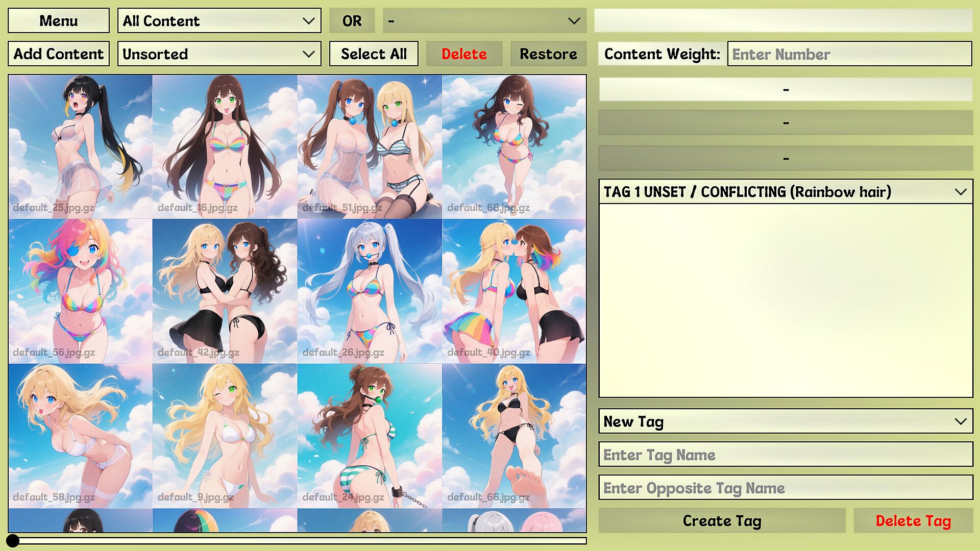Select thumbnail default_25.jpg.gz
This screenshot has height=551, width=980.
[80, 147]
